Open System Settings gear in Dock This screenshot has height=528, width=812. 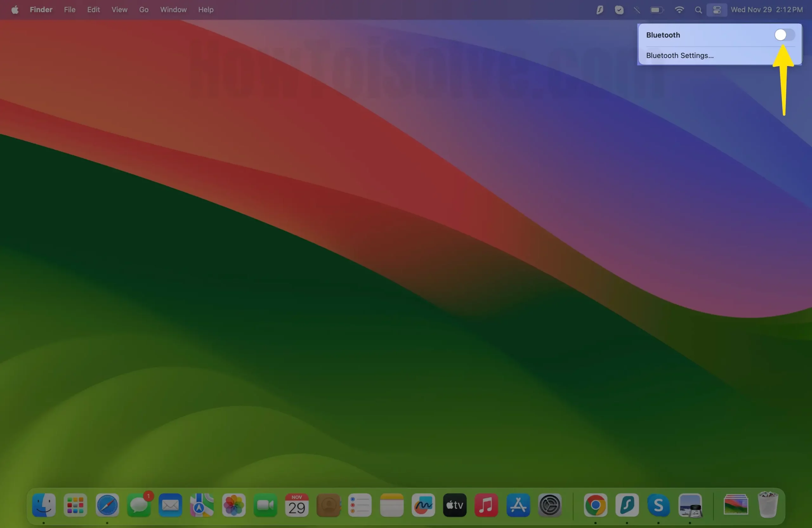(550, 505)
